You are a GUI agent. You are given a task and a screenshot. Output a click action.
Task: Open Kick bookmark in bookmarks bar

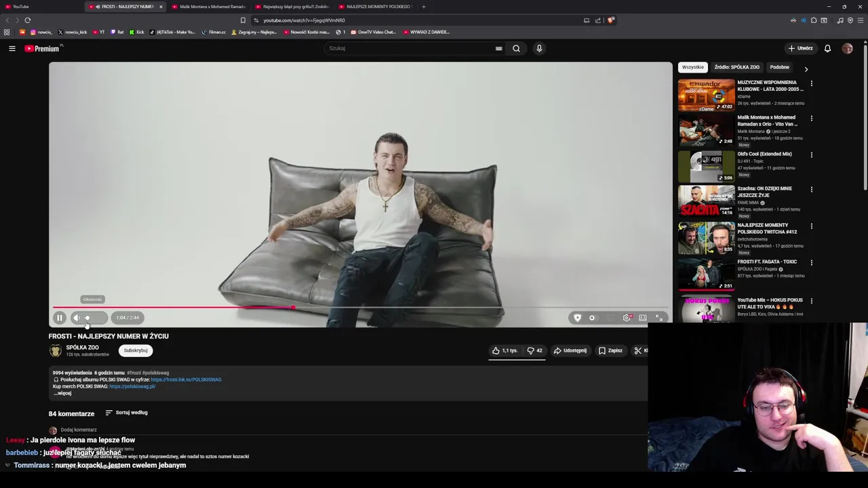[136, 32]
